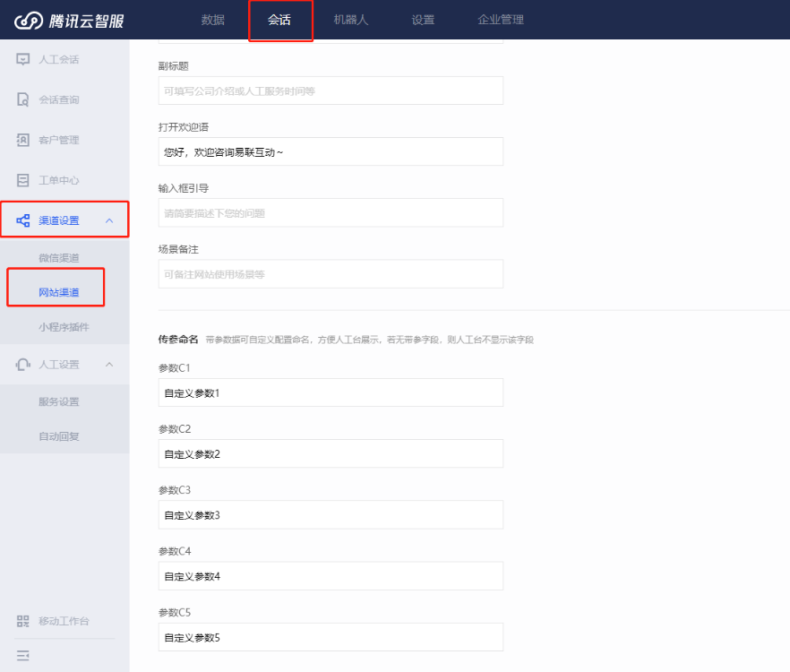Collapse the 渠道设置 chevron arrow
Viewport: 790px width, 672px height.
coord(109,220)
